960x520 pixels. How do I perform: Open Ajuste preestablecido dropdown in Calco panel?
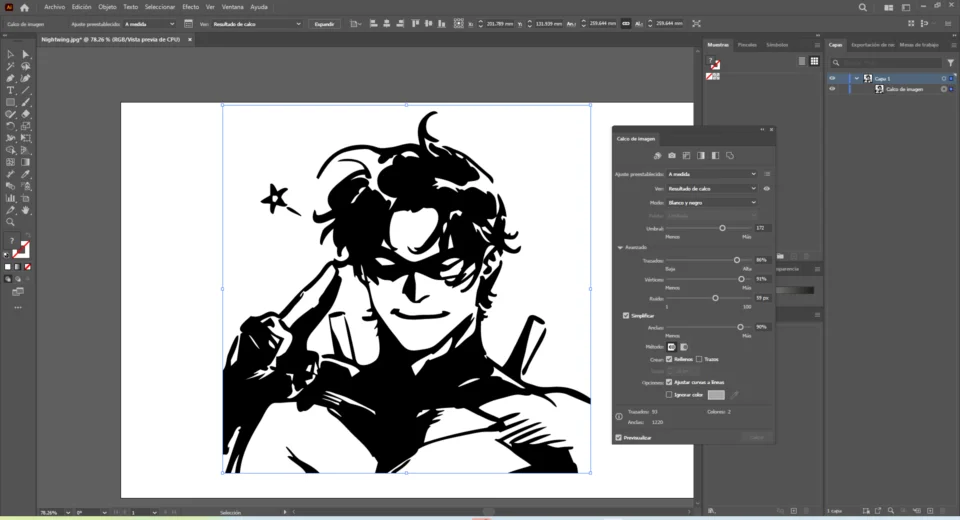click(712, 174)
